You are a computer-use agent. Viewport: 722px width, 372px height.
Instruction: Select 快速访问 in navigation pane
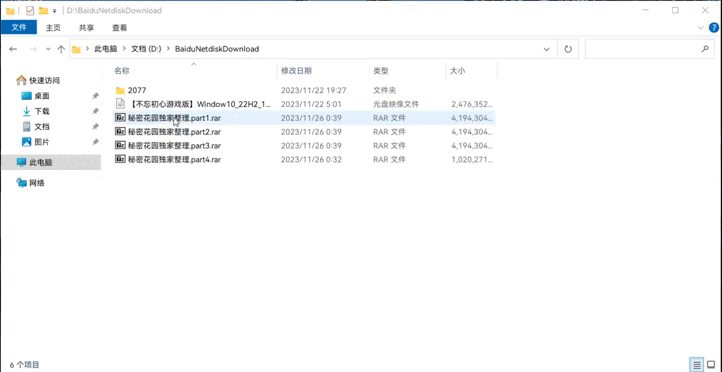[45, 81]
